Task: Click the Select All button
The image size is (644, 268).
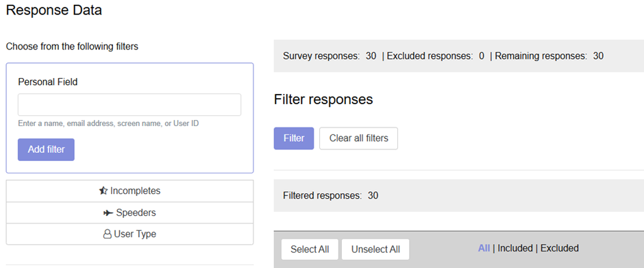Action: (310, 249)
